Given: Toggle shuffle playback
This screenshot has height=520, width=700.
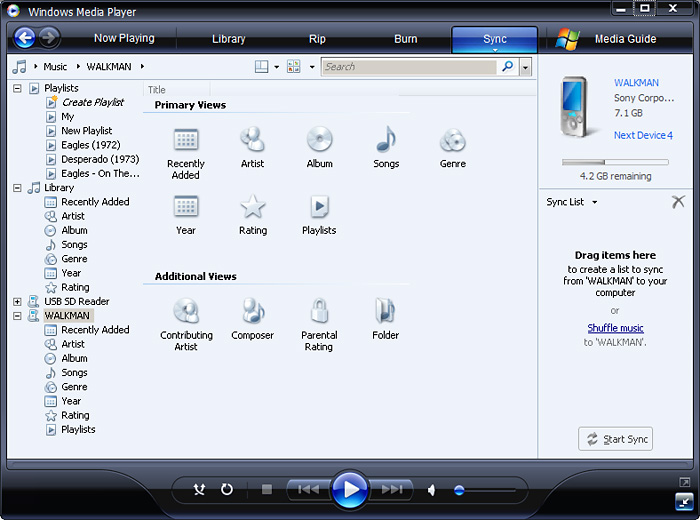Looking at the screenshot, I should coord(199,490).
